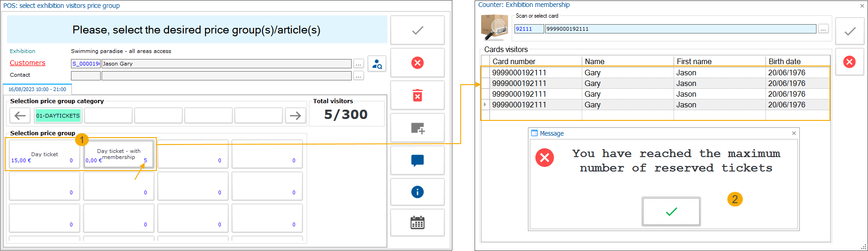868x251 pixels.
Task: Click the red X in Exhibition membership
Action: pyautogui.click(x=849, y=62)
